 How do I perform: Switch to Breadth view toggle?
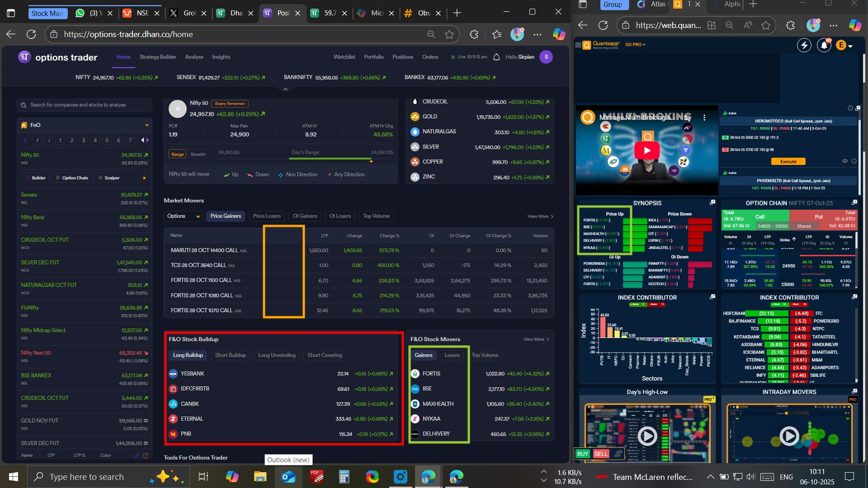(x=198, y=154)
